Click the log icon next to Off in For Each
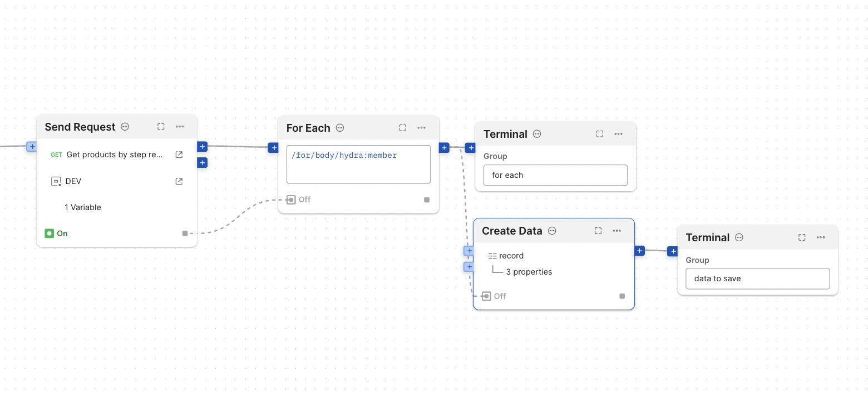The image size is (868, 398). click(x=290, y=199)
